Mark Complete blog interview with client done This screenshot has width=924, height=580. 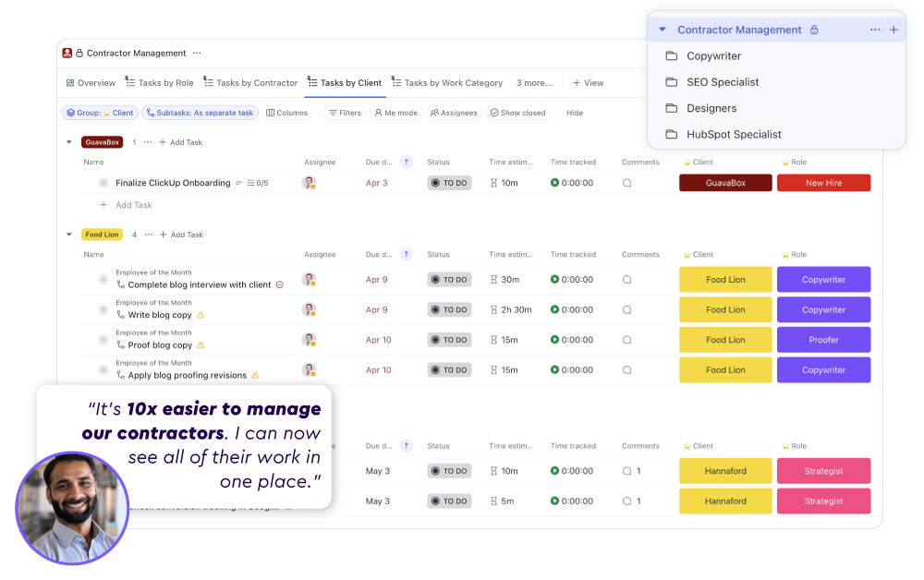[x=103, y=280]
